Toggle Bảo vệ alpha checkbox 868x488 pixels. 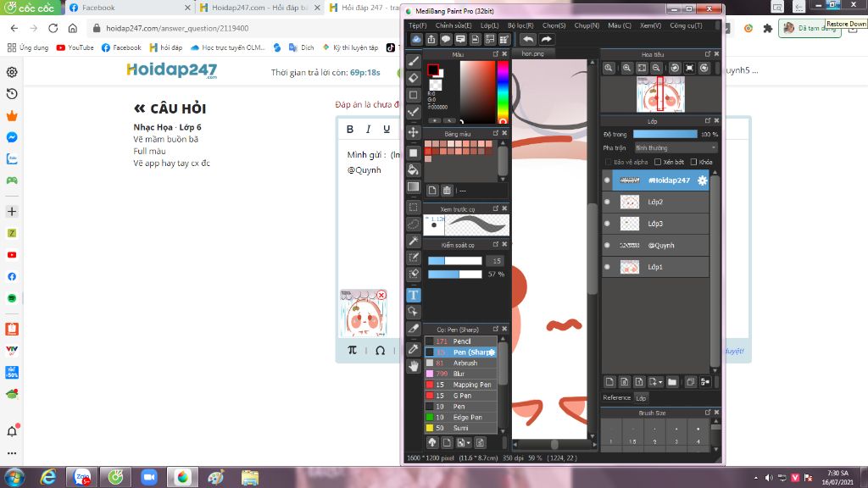pyautogui.click(x=609, y=162)
